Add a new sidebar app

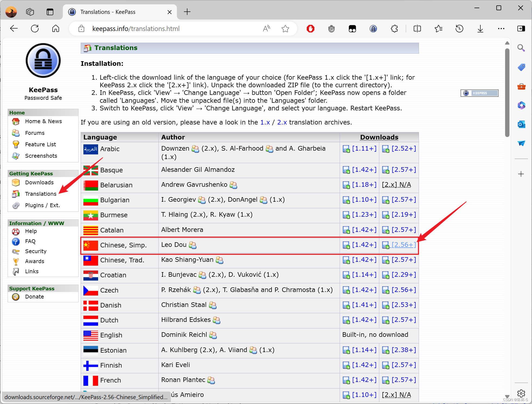point(521,174)
